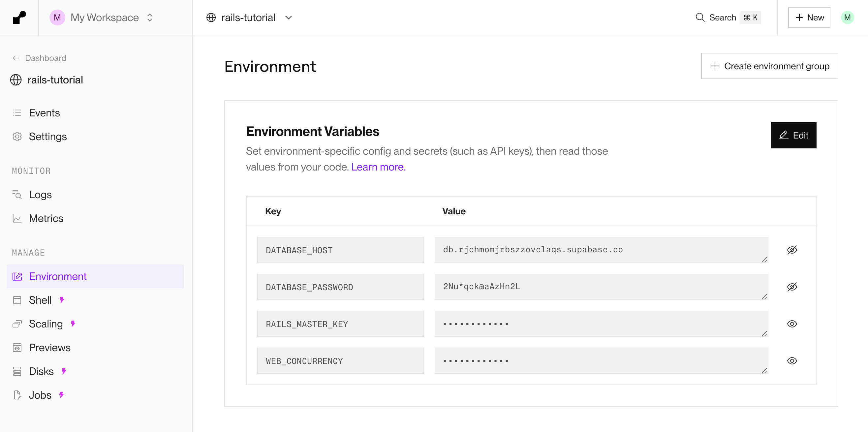Click the Events list icon
The width and height of the screenshot is (868, 432).
17,113
